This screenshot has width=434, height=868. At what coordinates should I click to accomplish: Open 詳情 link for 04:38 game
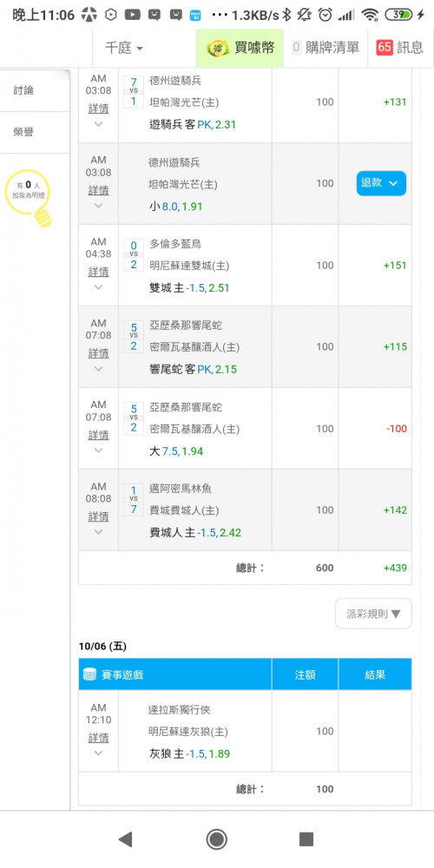pos(99,272)
